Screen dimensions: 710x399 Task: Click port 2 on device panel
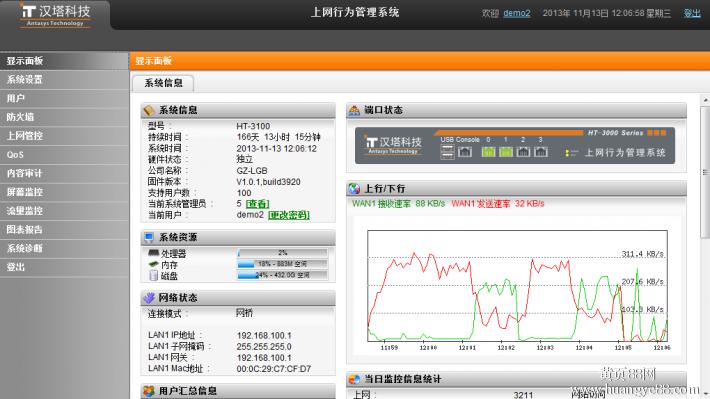click(x=523, y=152)
